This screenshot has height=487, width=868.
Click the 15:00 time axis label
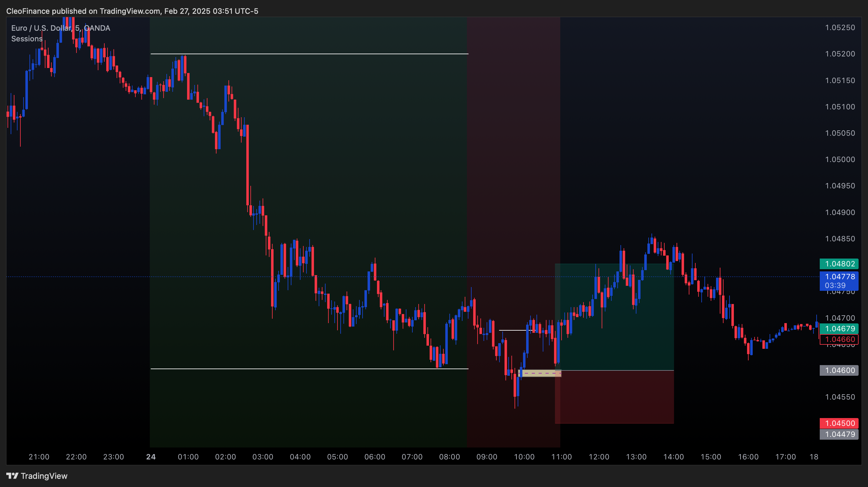pyautogui.click(x=711, y=457)
